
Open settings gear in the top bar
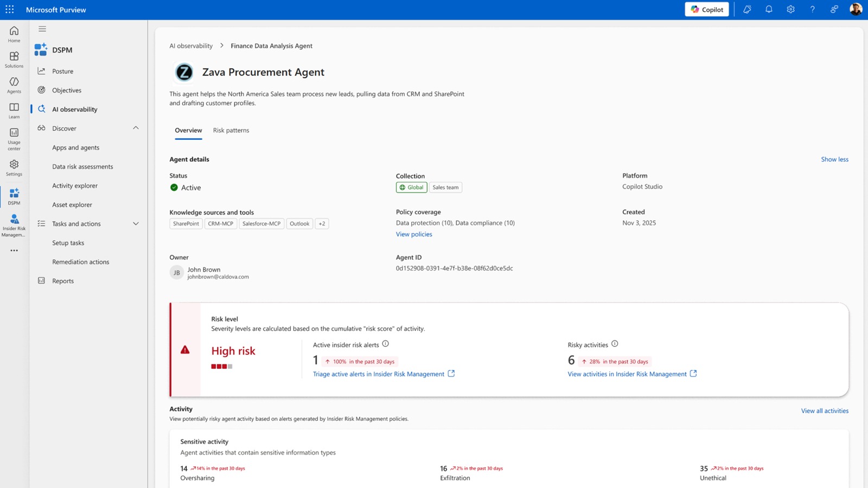(x=790, y=9)
